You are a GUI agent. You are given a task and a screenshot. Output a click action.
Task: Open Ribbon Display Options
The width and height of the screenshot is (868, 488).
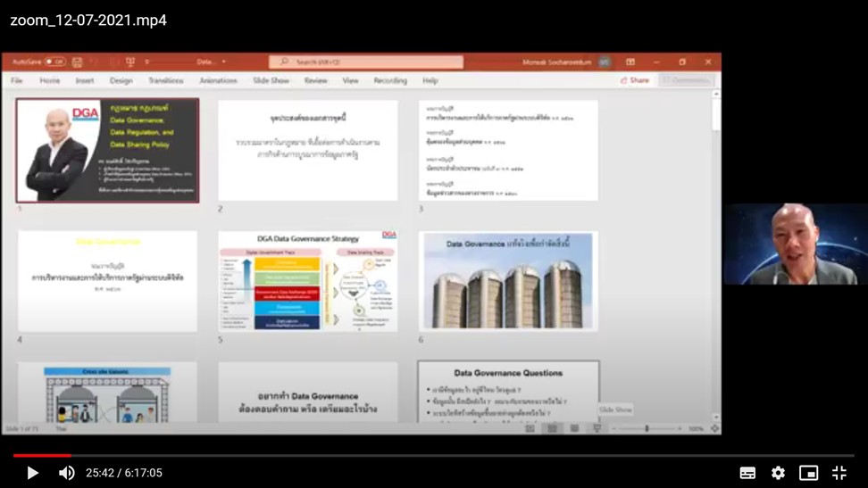(630, 62)
